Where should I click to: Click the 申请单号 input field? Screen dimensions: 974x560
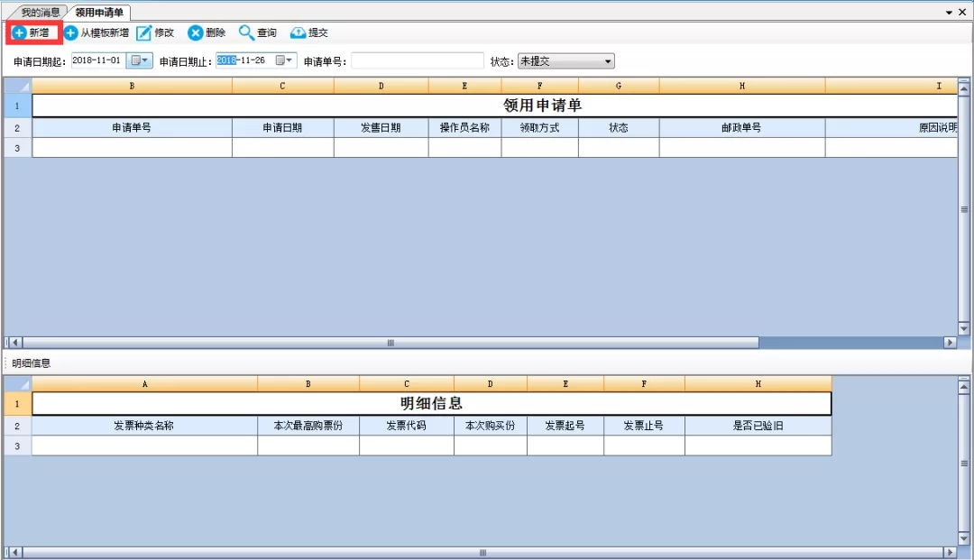point(417,61)
